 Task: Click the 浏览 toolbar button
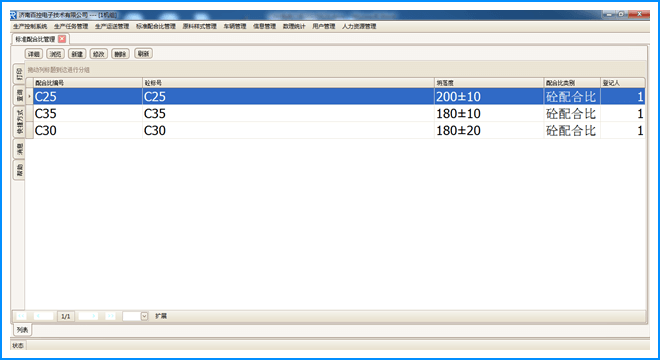pyautogui.click(x=56, y=54)
